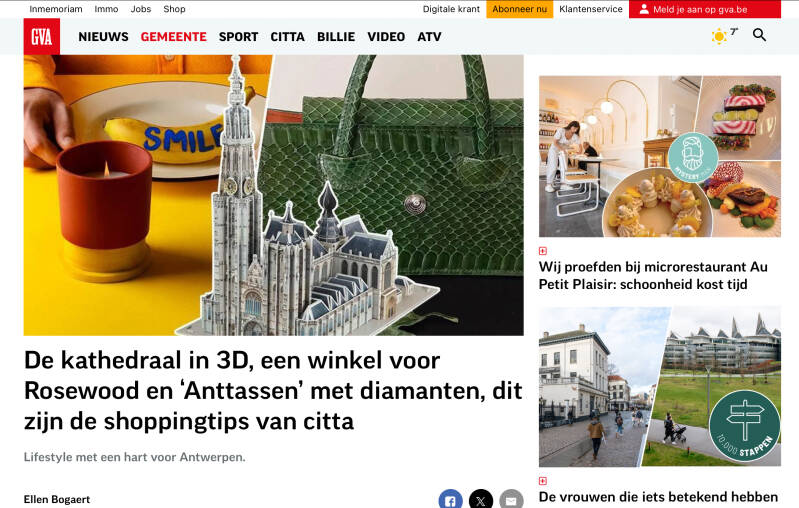
Task: Go to the SPORT section
Action: [238, 37]
